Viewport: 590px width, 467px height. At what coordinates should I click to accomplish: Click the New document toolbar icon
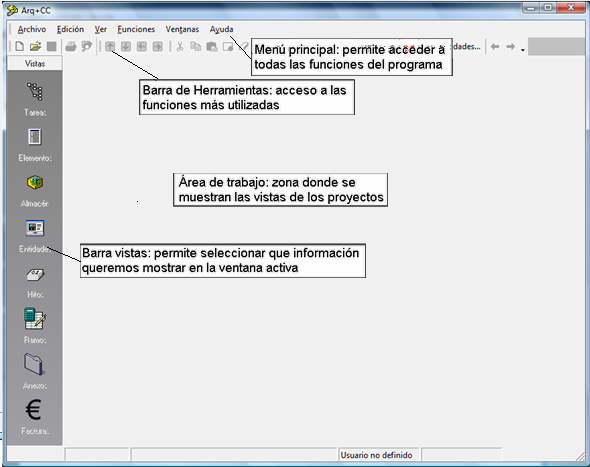click(19, 47)
